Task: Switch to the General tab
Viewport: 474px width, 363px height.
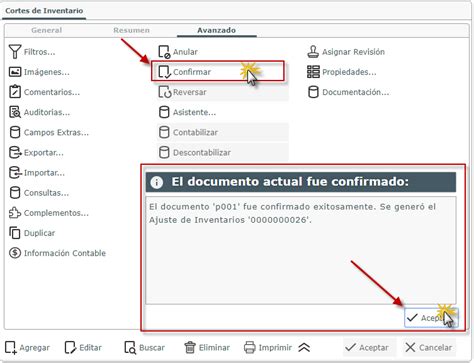Action: coord(47,30)
